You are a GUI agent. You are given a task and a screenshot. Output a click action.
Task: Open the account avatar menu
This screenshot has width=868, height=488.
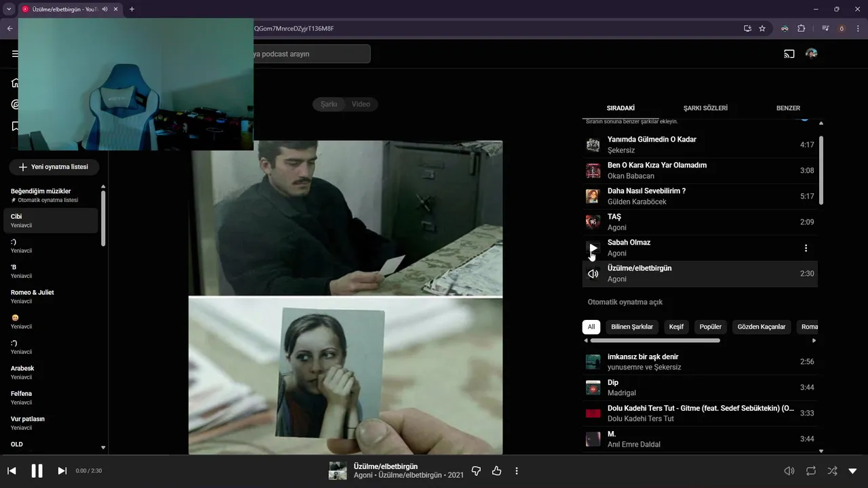811,54
